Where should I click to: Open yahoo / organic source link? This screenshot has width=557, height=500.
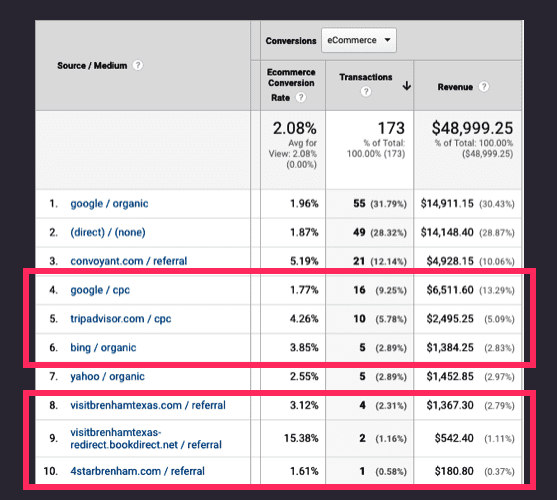click(107, 376)
